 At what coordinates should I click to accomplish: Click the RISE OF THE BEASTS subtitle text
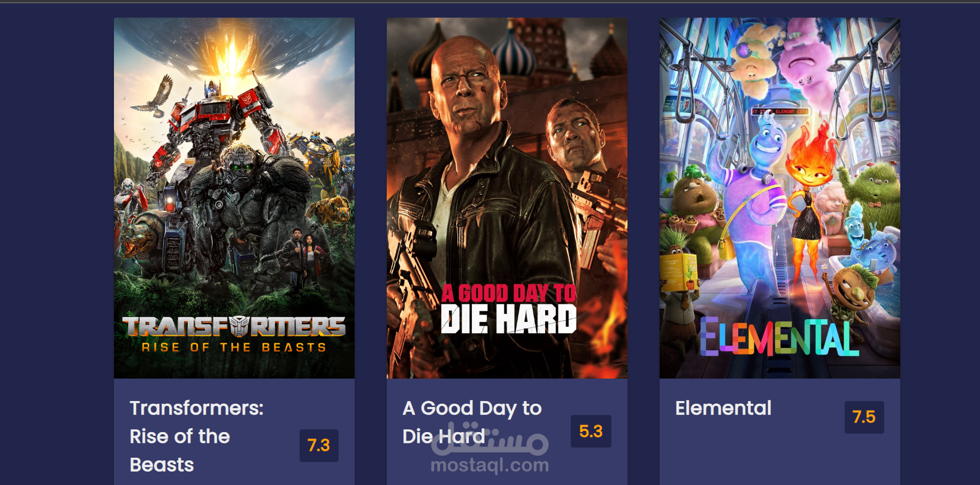point(234,348)
